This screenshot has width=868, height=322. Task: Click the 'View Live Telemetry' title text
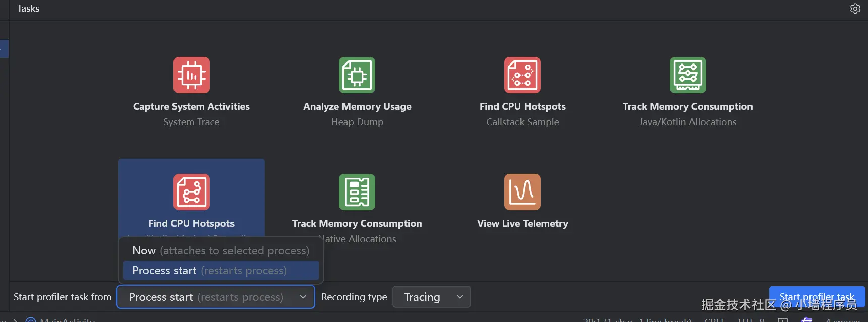(523, 224)
